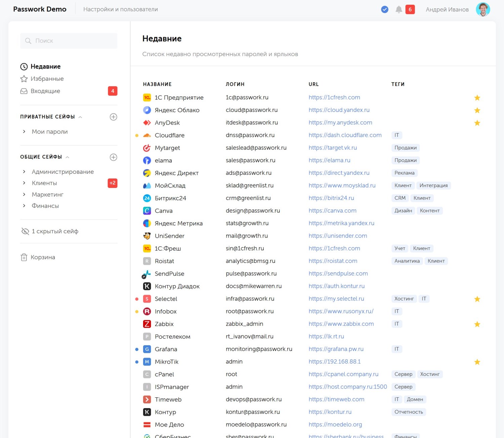Expand the Мои пароли vault
Image resolution: width=504 pixels, height=438 pixels.
point(24,131)
